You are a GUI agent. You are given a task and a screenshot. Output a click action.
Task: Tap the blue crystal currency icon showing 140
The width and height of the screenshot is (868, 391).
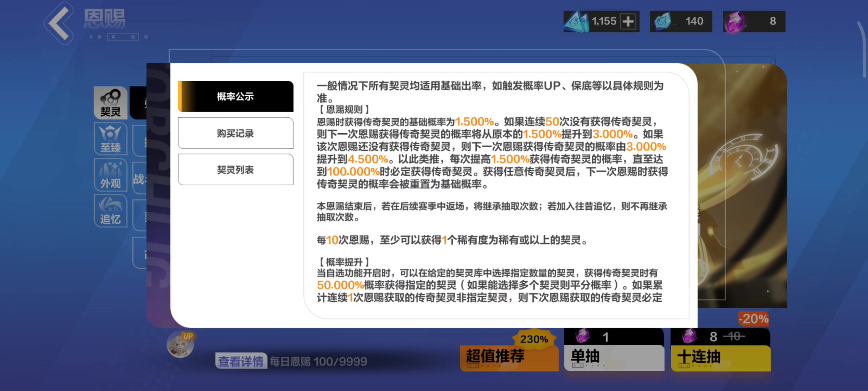pos(663,21)
